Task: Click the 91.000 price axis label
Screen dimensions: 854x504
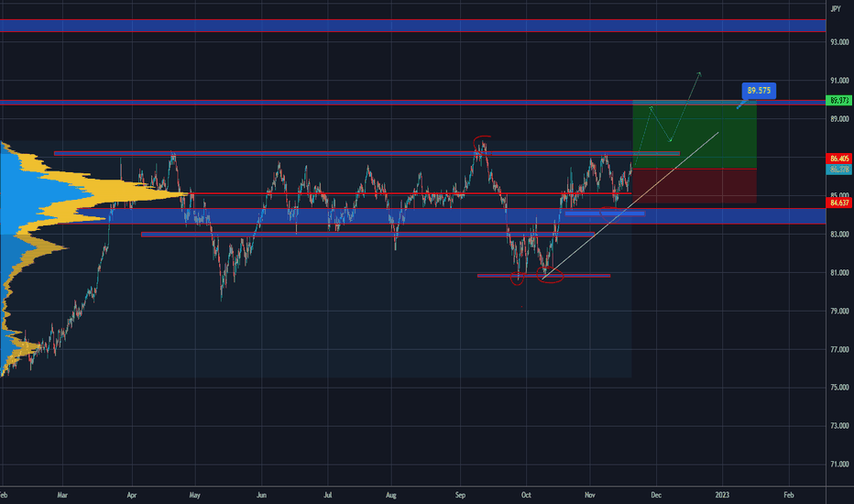Action: click(x=839, y=81)
